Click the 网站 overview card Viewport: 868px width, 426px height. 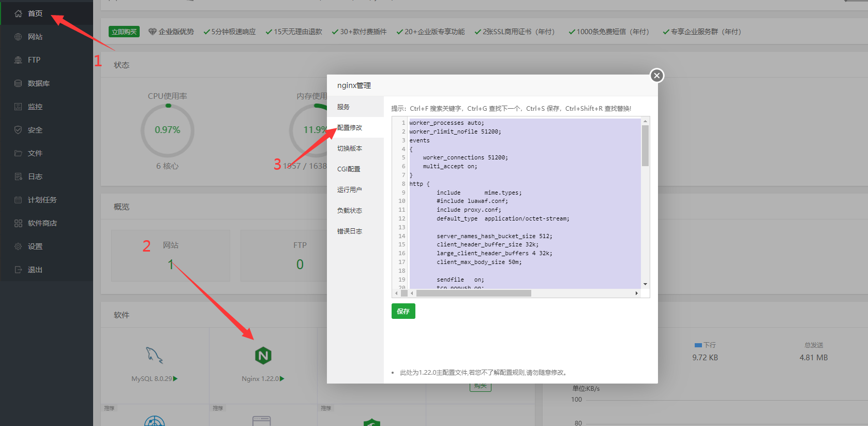point(171,256)
